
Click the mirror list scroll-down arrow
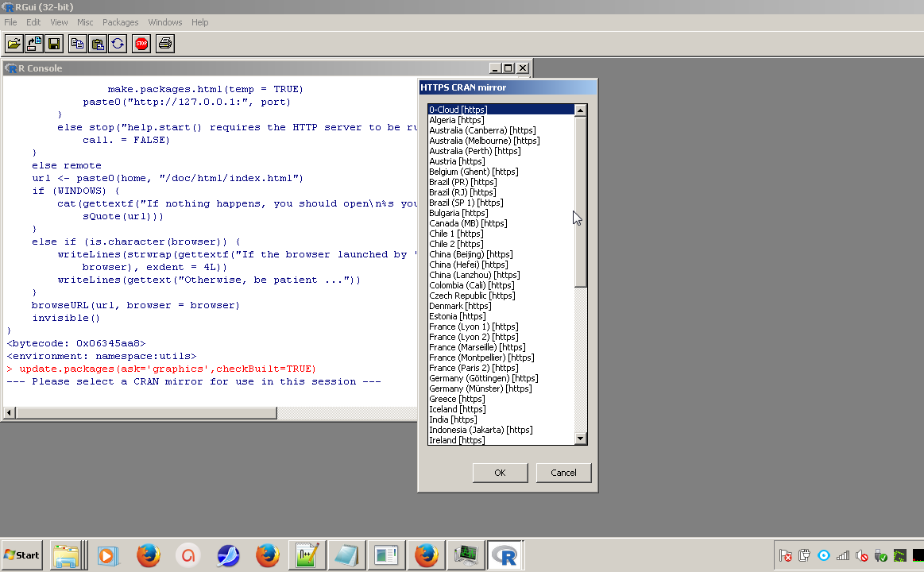coord(580,439)
